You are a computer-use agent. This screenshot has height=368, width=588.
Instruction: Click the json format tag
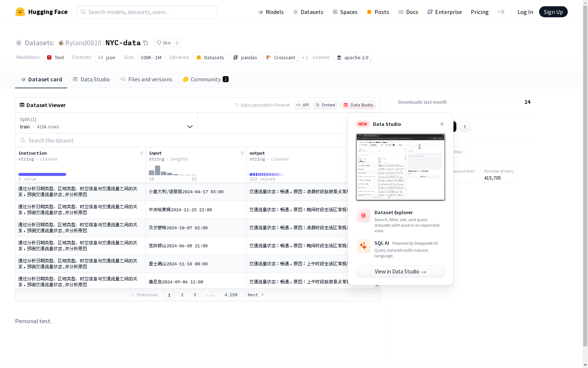(107, 57)
